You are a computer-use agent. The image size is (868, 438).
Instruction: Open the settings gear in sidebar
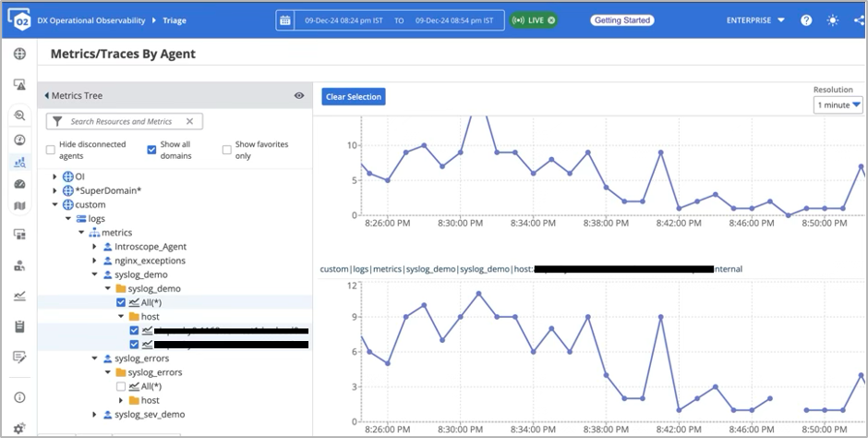[19, 429]
